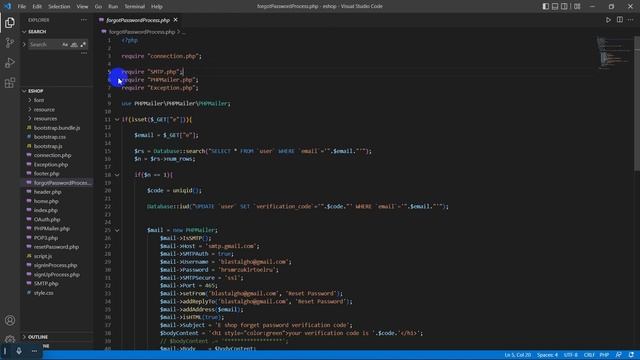640x360 pixels.
Task: Toggle bottom panel layout icon
Action: 555,7
